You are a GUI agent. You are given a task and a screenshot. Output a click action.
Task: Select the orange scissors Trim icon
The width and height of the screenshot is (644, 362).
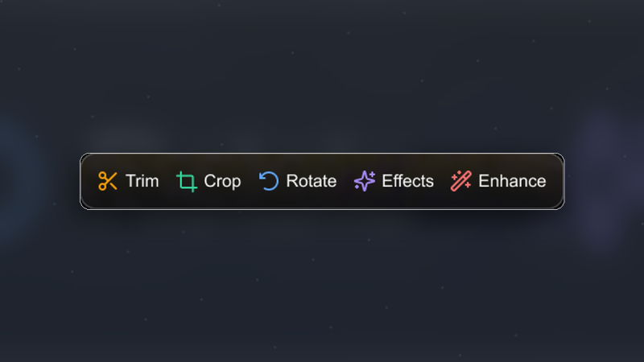pyautogui.click(x=108, y=181)
